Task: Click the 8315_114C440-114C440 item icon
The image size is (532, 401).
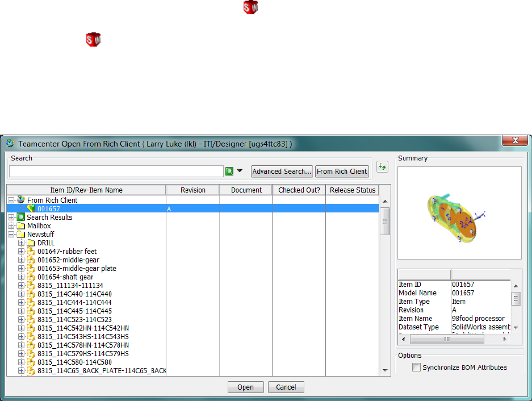Action: (x=31, y=294)
